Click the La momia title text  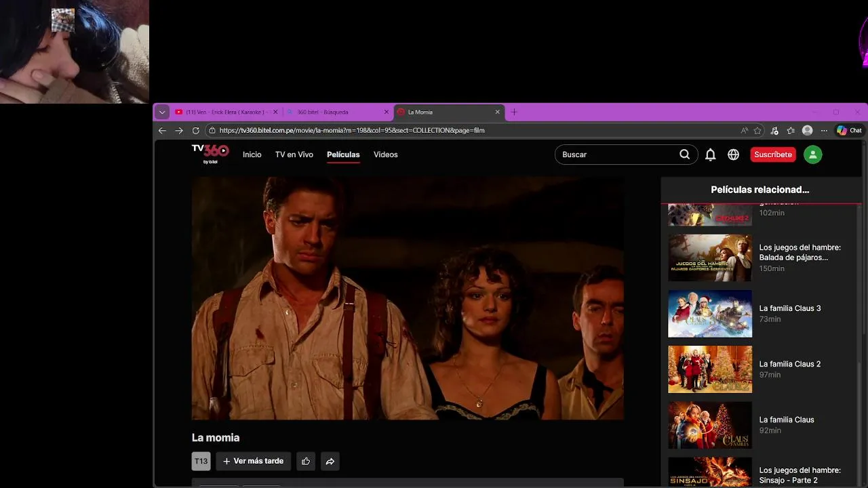coord(216,438)
